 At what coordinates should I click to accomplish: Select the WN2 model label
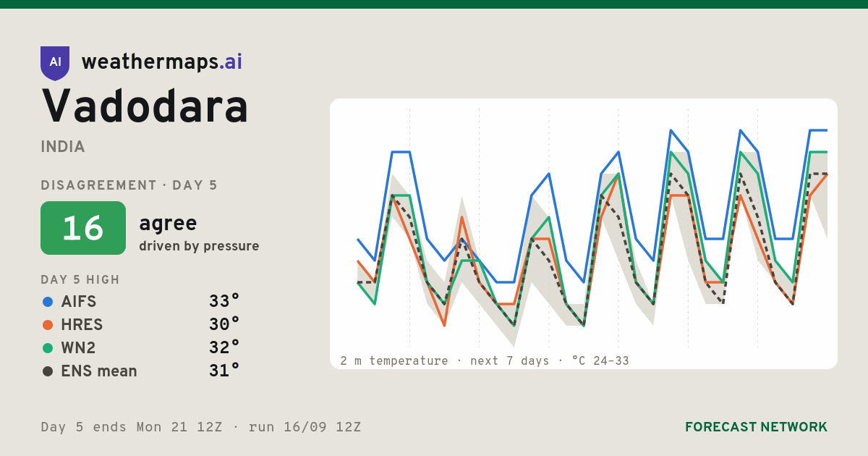(78, 347)
